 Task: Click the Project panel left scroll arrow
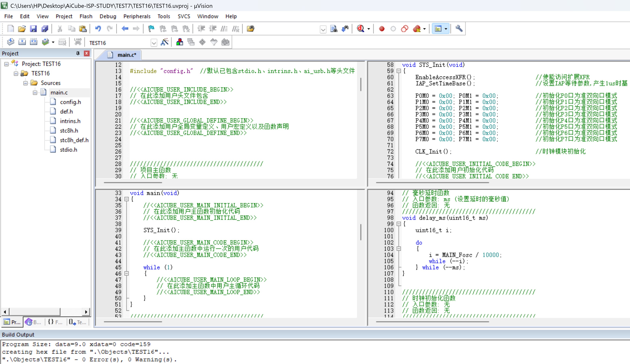pyautogui.click(x=5, y=312)
